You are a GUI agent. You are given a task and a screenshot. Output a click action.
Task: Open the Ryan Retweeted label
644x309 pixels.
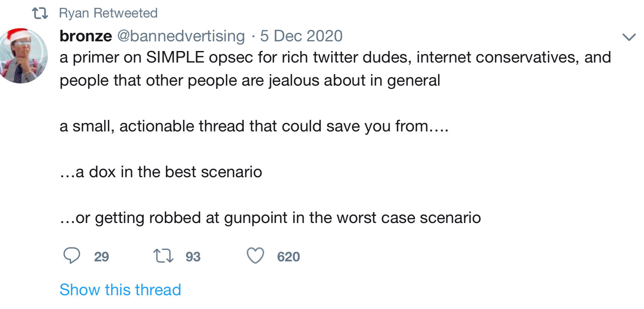click(x=108, y=13)
